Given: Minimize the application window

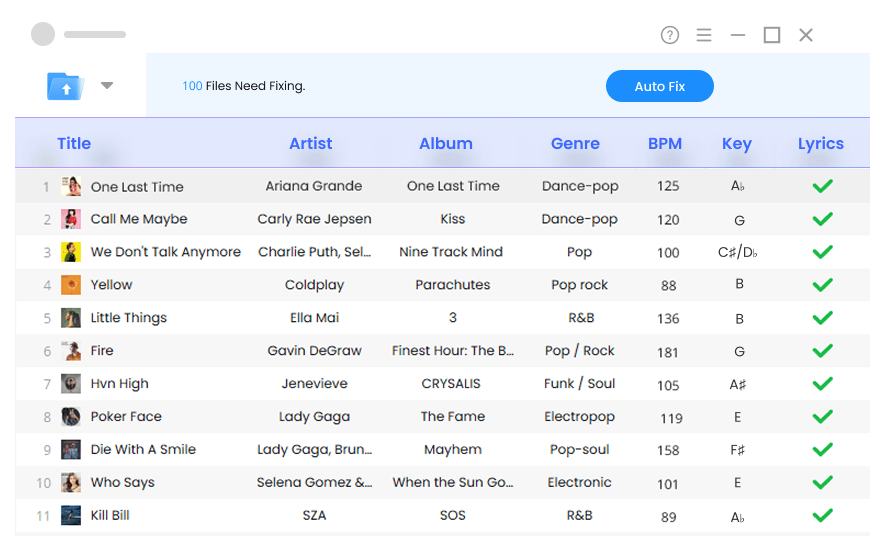Looking at the screenshot, I should tap(738, 35).
